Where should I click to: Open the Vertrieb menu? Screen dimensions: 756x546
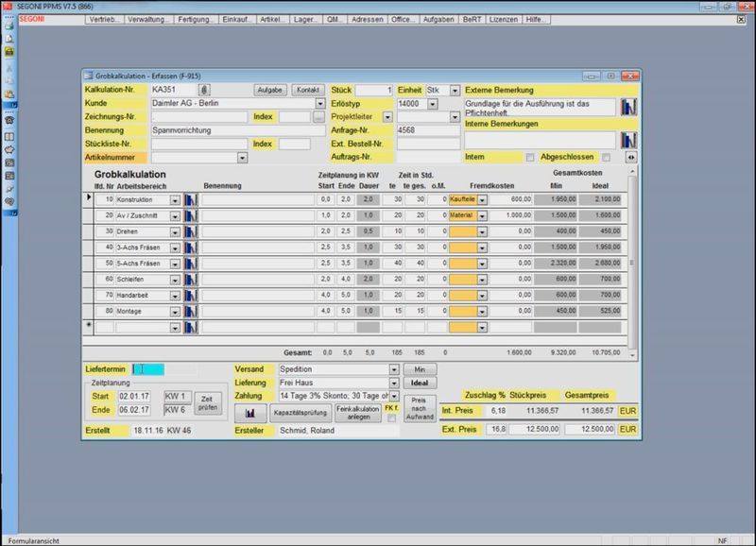pyautogui.click(x=104, y=20)
